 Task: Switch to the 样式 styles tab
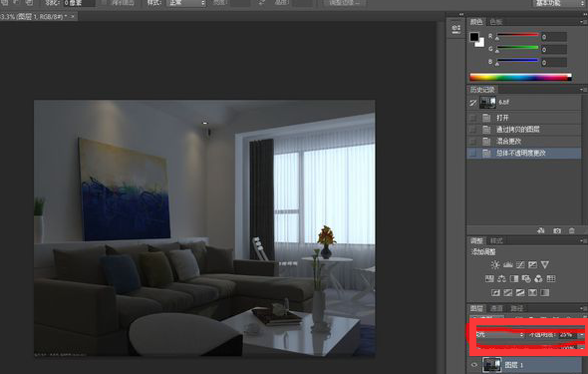click(x=496, y=240)
